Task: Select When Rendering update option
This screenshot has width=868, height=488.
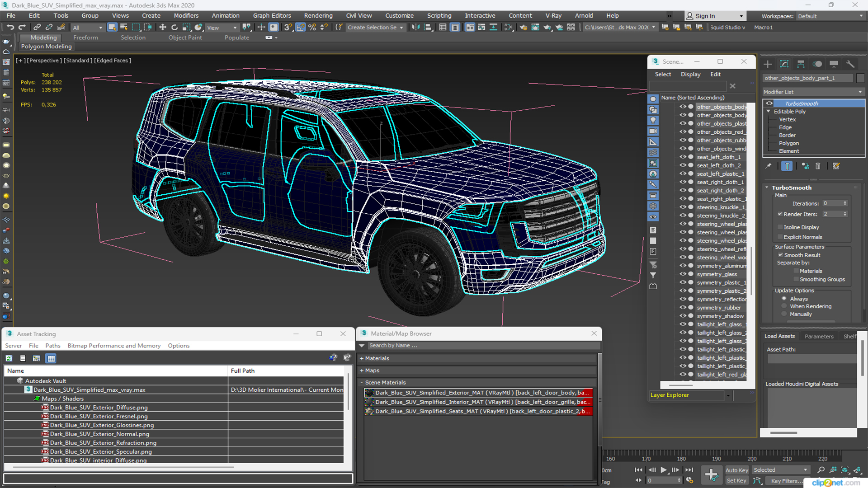Action: coord(784,306)
